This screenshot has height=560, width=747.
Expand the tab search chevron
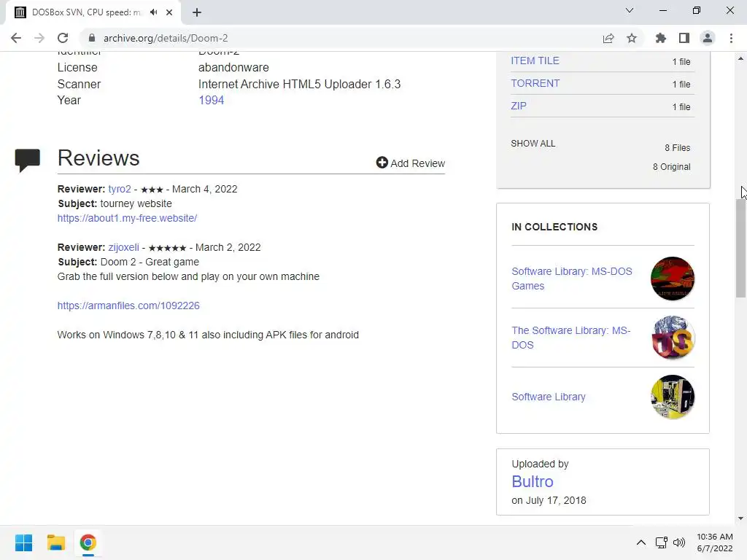pyautogui.click(x=630, y=10)
